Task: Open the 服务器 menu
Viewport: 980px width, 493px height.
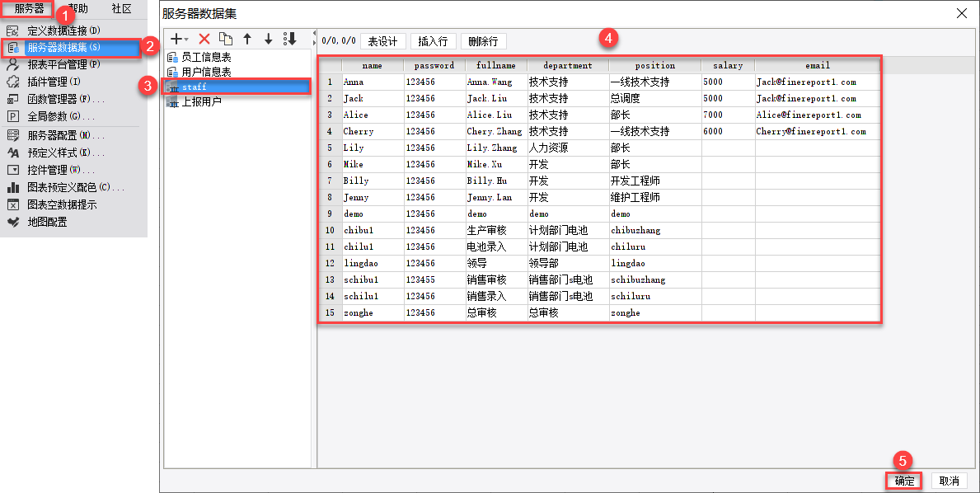Action: [30, 9]
